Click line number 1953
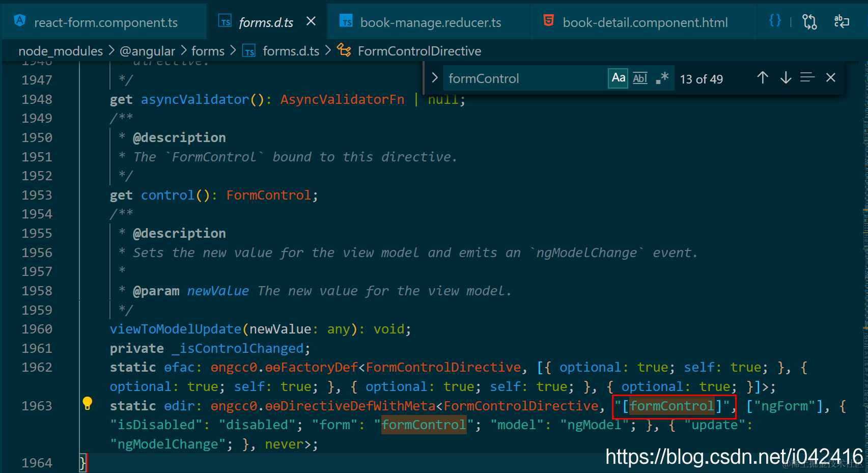Screen dimensions: 868x473 pyautogui.click(x=37, y=195)
